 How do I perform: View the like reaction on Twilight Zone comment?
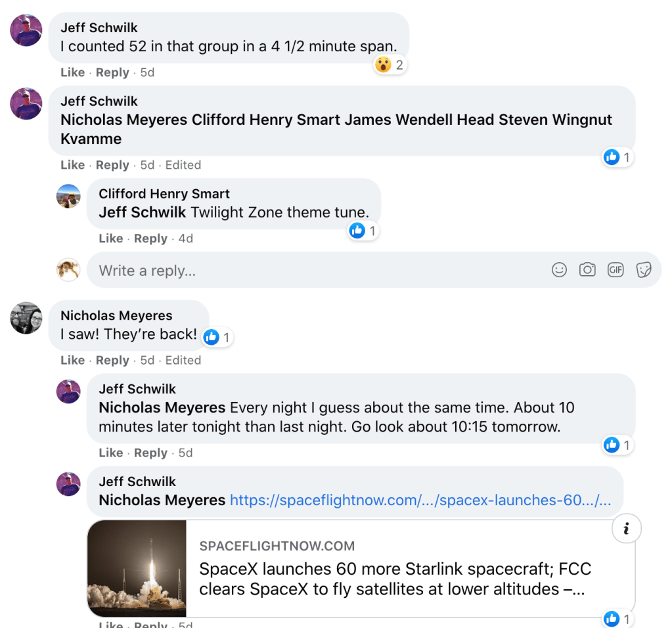(x=363, y=231)
